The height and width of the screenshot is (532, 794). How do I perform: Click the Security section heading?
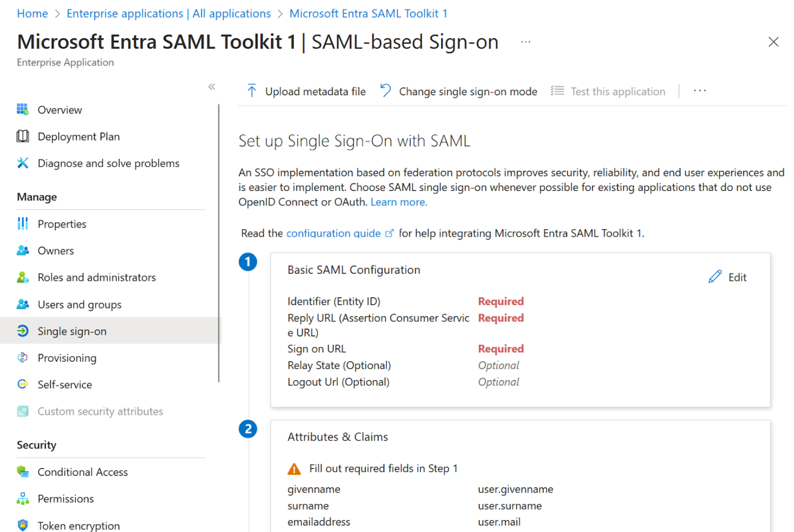click(36, 445)
